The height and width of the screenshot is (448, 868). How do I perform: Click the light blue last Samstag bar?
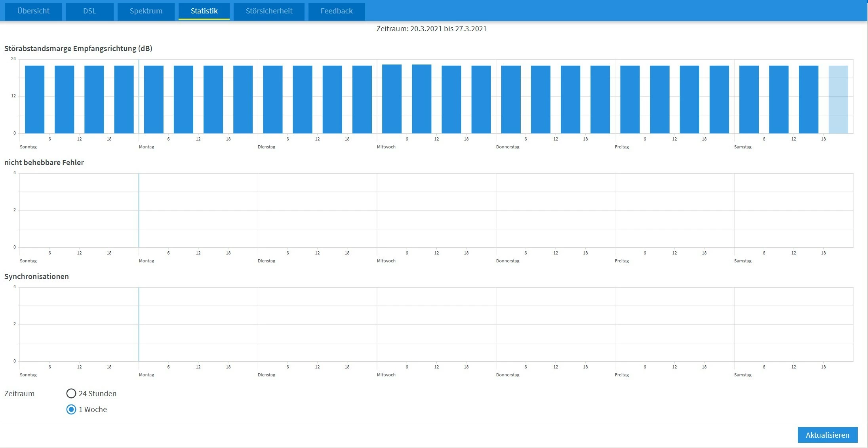(838, 99)
